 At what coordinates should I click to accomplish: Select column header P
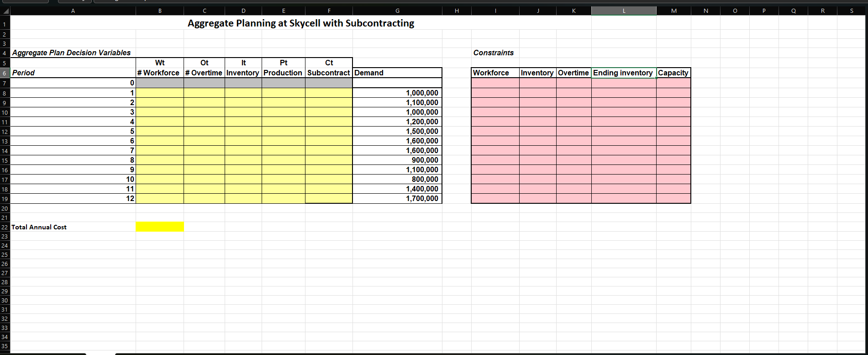pyautogui.click(x=764, y=11)
